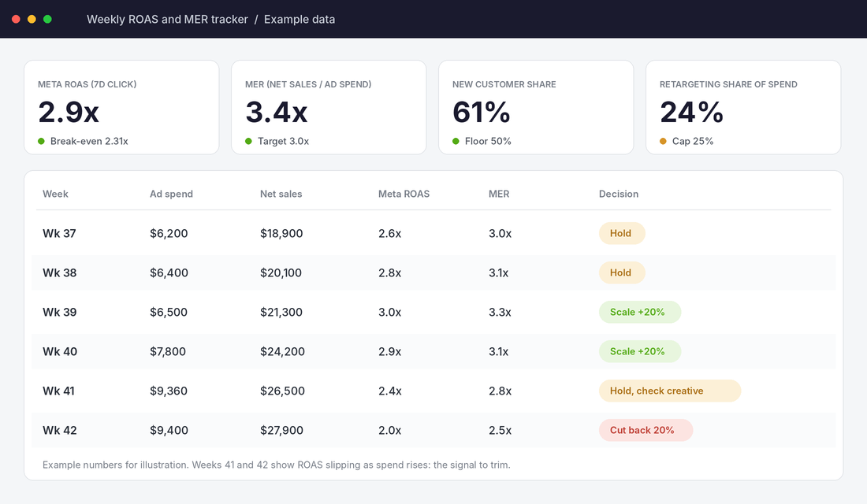Click the Week column header
The height and width of the screenshot is (504, 867).
55,194
